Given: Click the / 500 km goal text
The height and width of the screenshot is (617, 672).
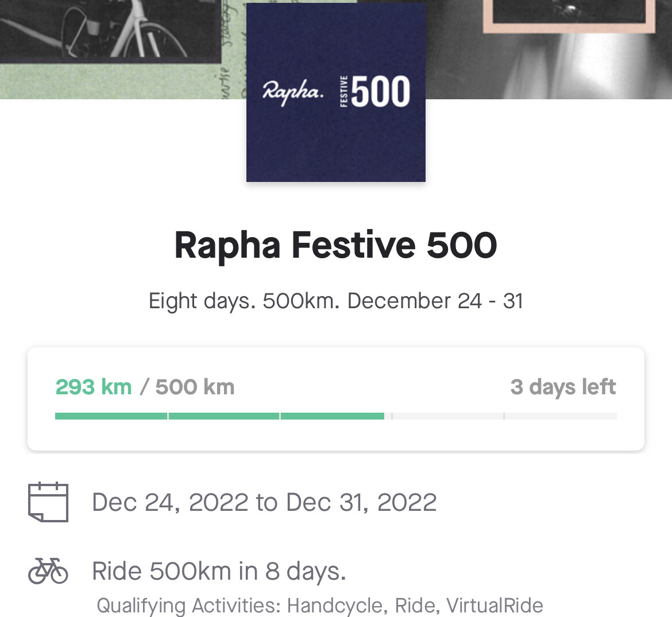Looking at the screenshot, I should [x=188, y=387].
